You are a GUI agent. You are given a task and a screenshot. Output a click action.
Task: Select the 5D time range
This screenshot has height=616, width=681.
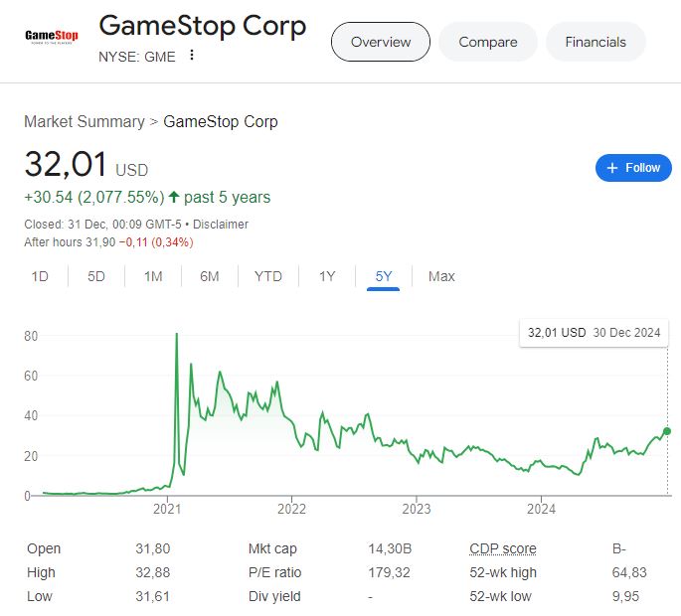[x=96, y=276]
